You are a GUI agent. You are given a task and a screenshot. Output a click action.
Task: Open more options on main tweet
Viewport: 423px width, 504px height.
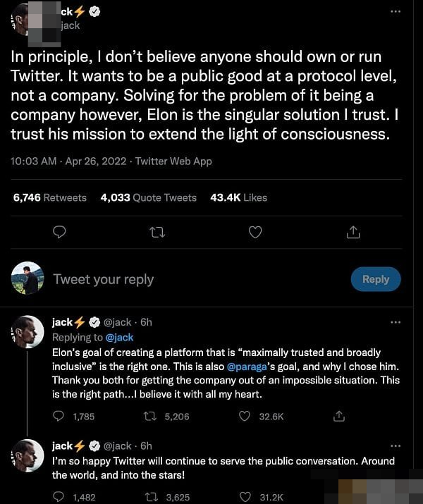[396, 11]
